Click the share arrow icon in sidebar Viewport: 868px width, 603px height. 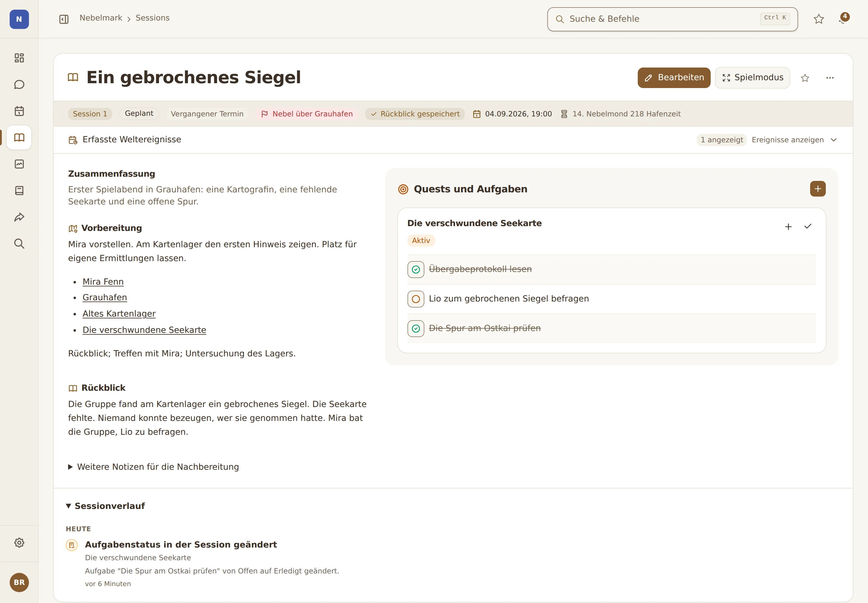click(19, 217)
